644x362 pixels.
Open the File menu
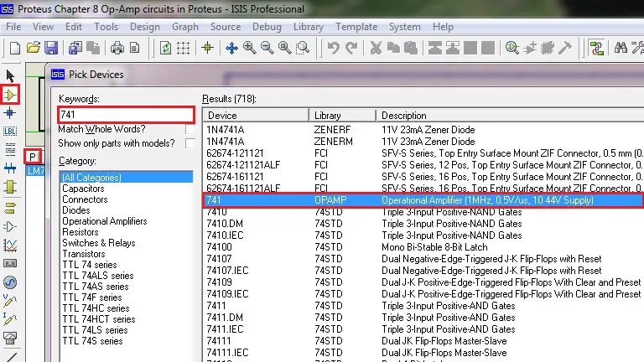coord(13,27)
